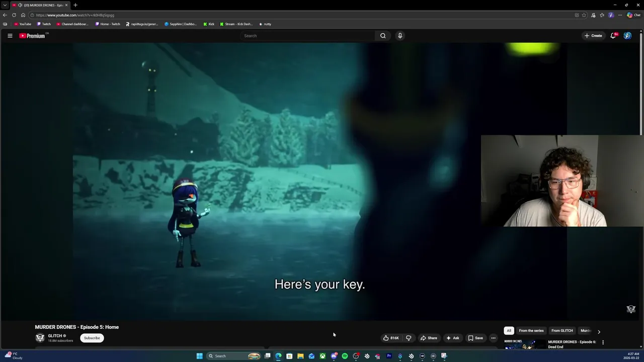This screenshot has height=362, width=644.
Task: Open Spotify from the taskbar
Action: tap(345, 356)
